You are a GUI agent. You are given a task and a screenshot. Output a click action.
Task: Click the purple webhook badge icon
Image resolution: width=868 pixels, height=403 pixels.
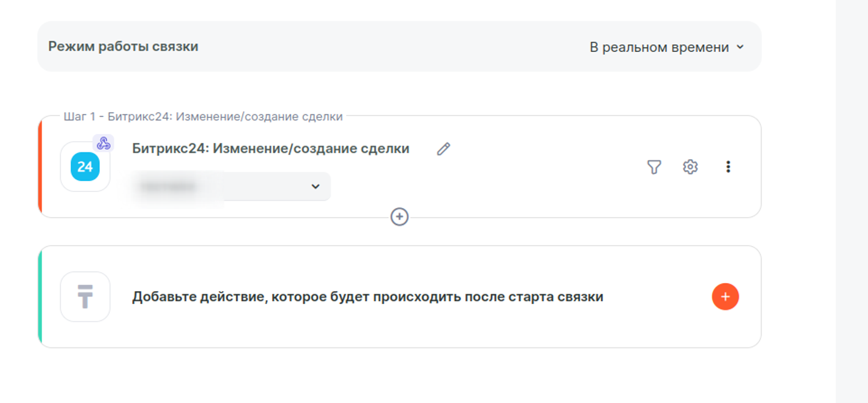pyautogui.click(x=103, y=144)
